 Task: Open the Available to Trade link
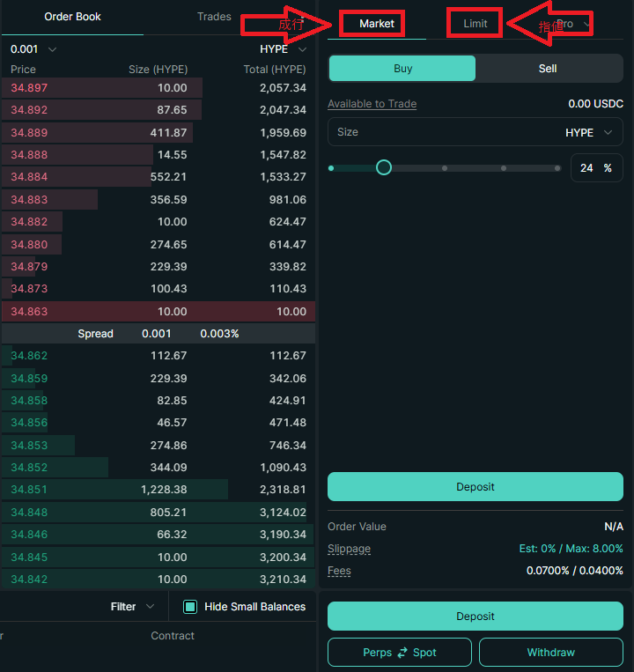point(372,104)
